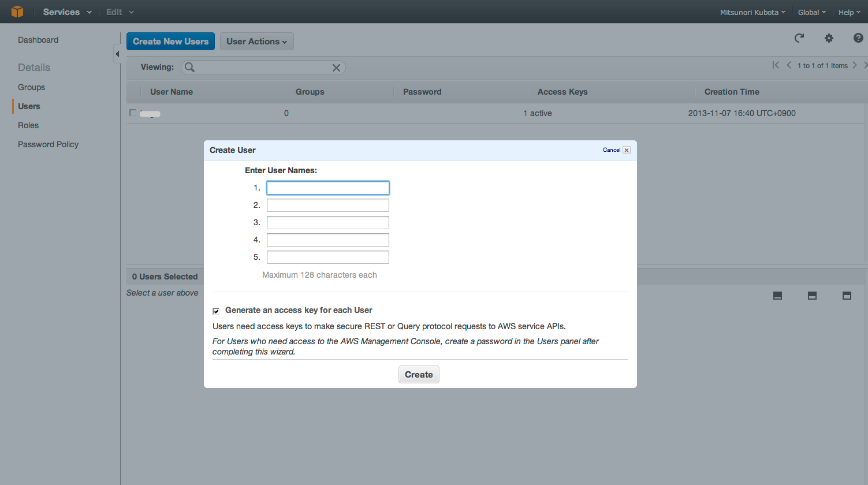The image size is (868, 485).
Task: Select the checkbox for the listed user row
Action: [133, 113]
